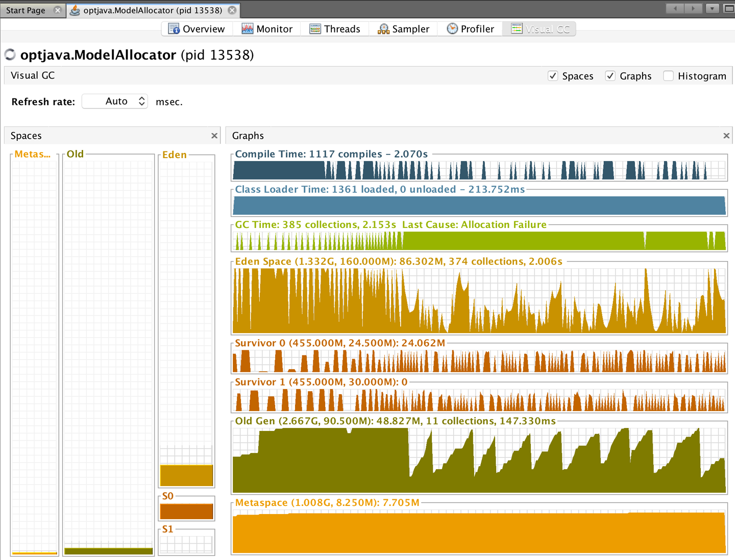The height and width of the screenshot is (560, 735).
Task: Click the Threads tab icon
Action: click(x=315, y=29)
